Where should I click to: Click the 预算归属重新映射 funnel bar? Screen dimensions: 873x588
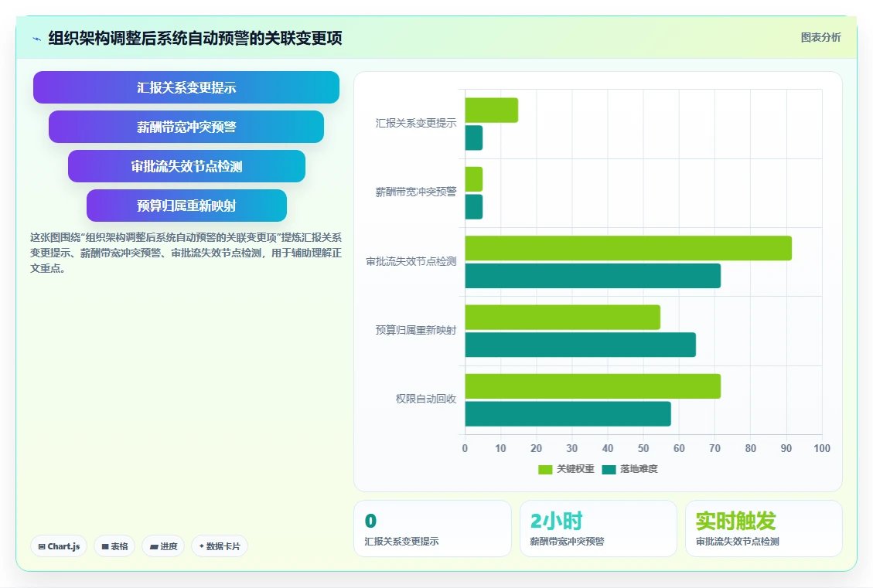pyautogui.click(x=186, y=206)
